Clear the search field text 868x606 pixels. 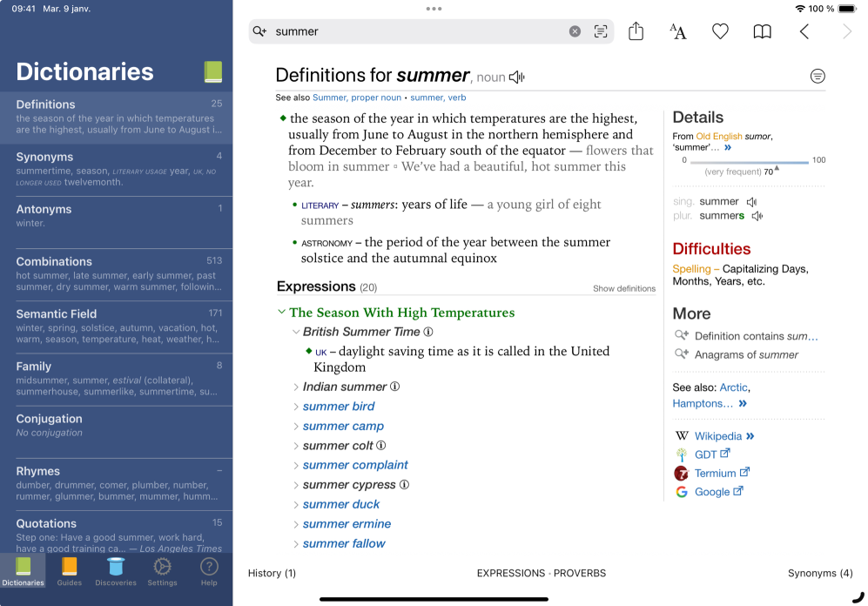point(575,31)
